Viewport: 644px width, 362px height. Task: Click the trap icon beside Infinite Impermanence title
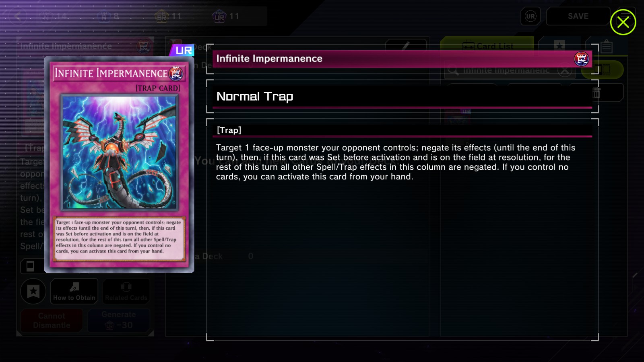point(581,59)
